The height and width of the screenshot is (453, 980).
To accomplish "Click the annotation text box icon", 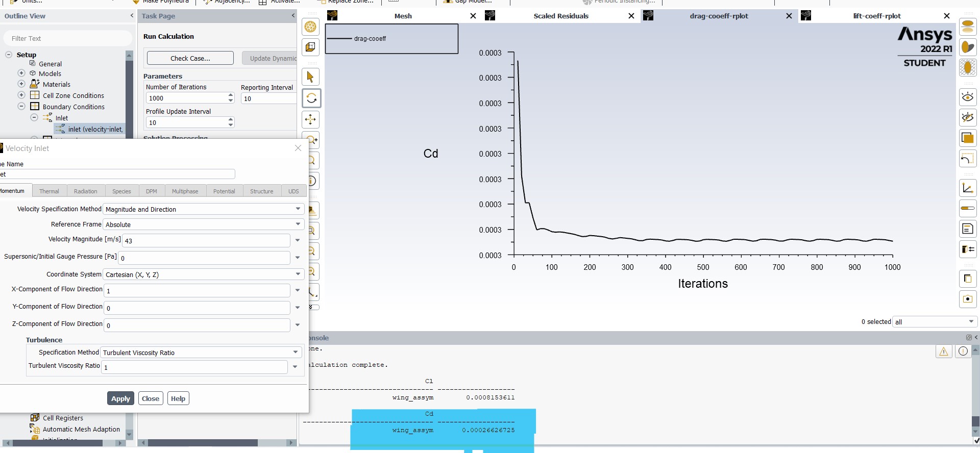I will pos(968,229).
